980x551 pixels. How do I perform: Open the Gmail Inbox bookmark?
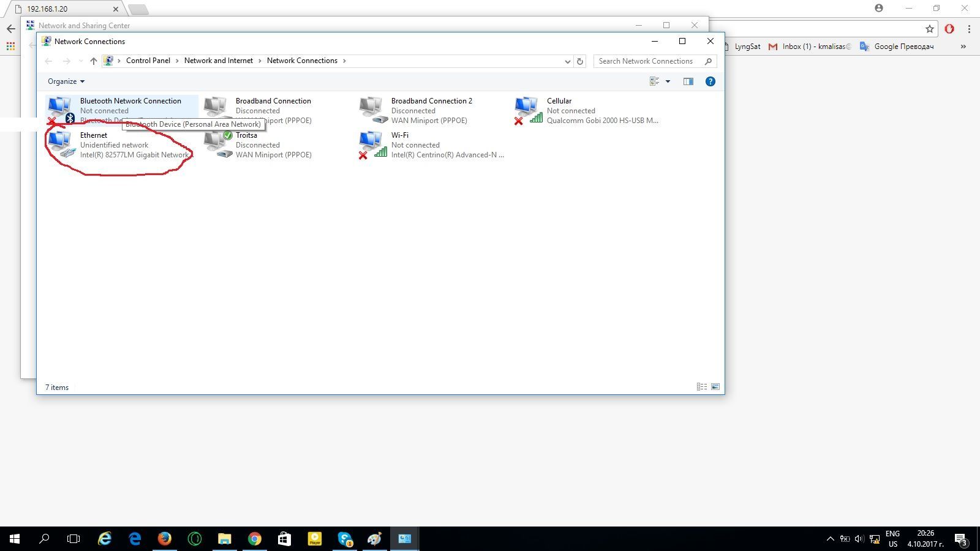(809, 47)
